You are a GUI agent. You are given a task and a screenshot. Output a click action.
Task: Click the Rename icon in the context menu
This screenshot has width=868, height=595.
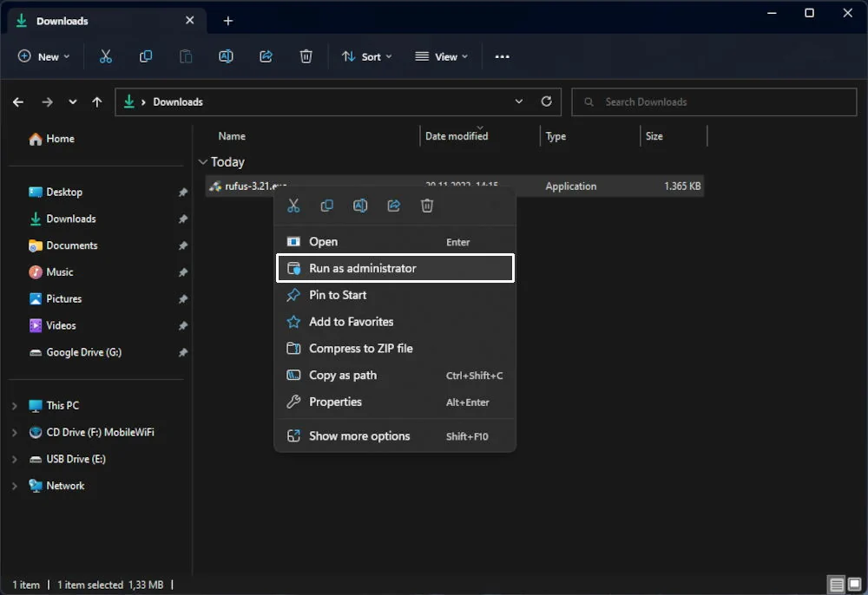pos(360,206)
